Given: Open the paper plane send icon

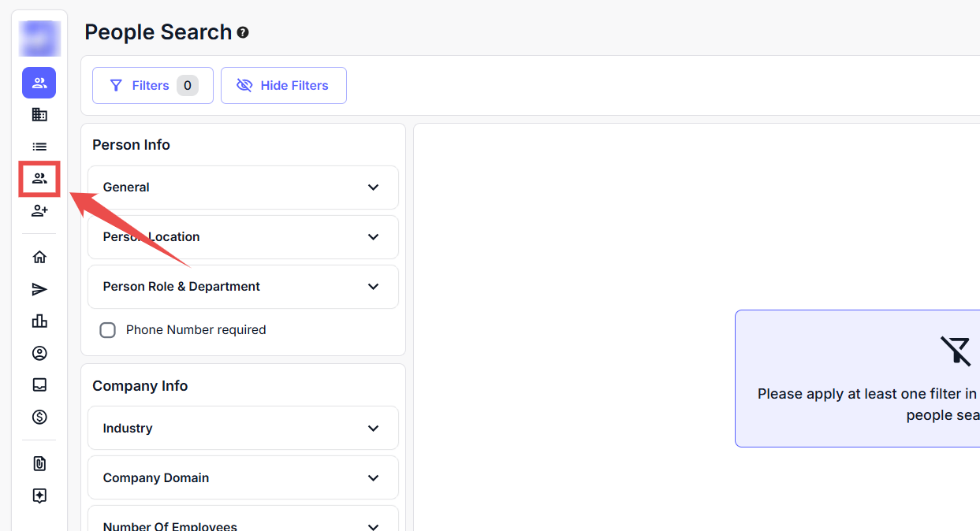Looking at the screenshot, I should point(39,290).
